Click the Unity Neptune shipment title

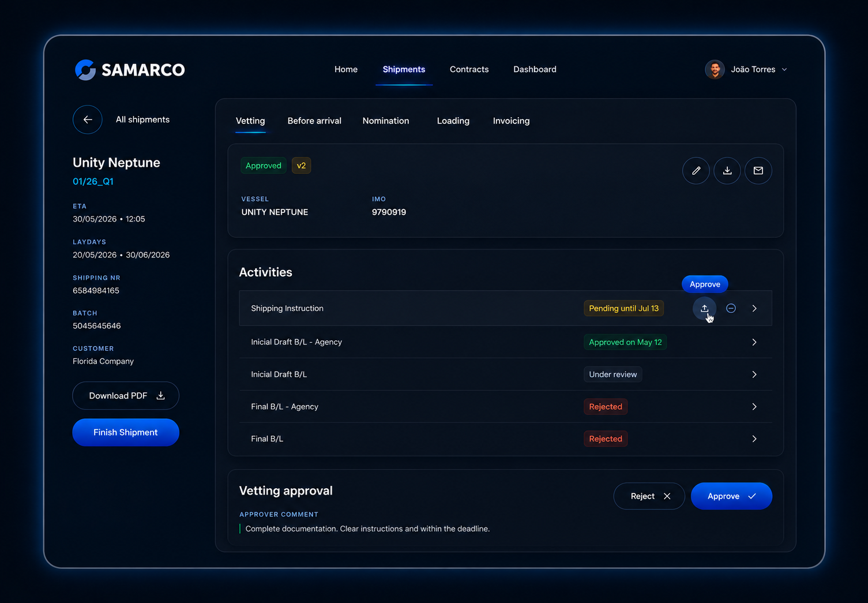coord(117,163)
